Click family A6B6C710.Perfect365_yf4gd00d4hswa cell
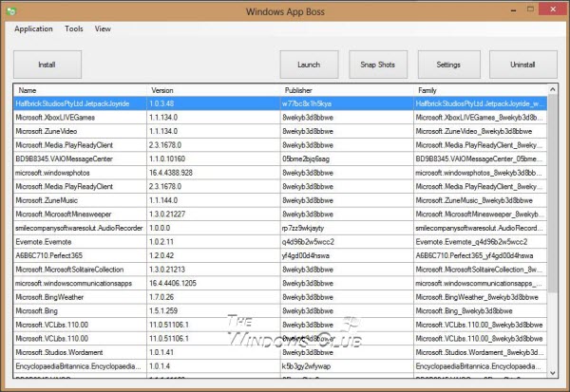The width and height of the screenshot is (570, 392). (x=480, y=255)
